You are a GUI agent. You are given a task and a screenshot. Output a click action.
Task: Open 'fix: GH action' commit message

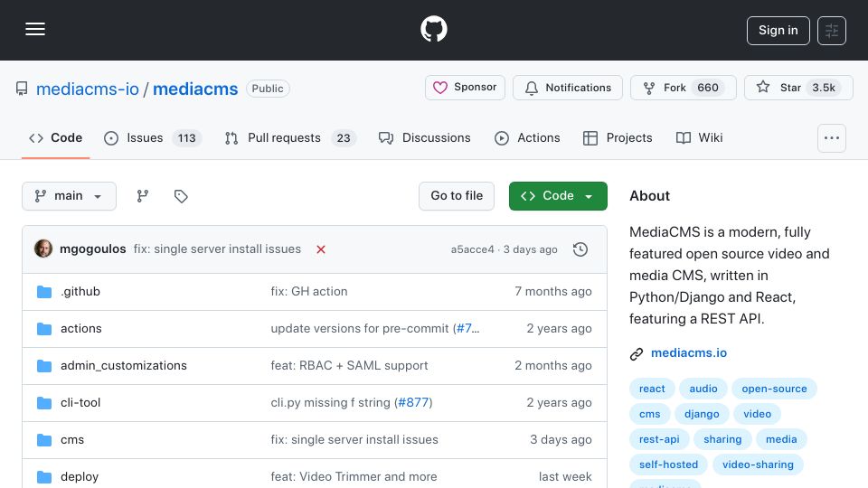pos(309,292)
